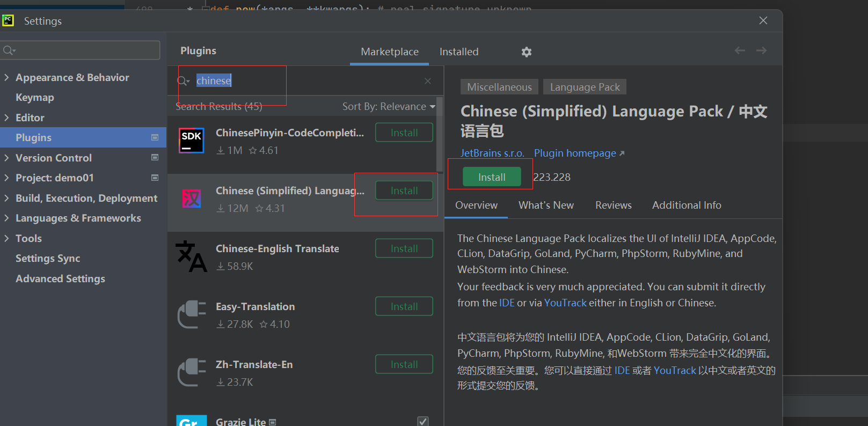Select the Easy-Translation list row title
The image size is (868, 426).
pyautogui.click(x=255, y=306)
